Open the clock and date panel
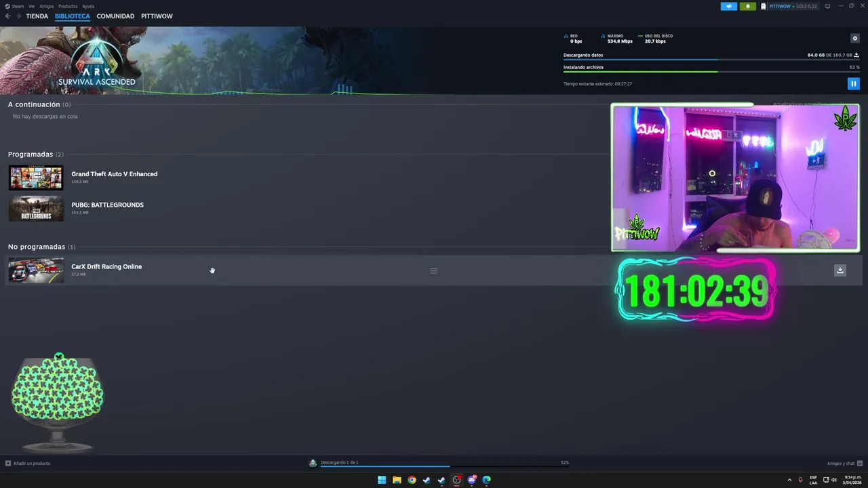The height and width of the screenshot is (488, 868). click(x=852, y=480)
